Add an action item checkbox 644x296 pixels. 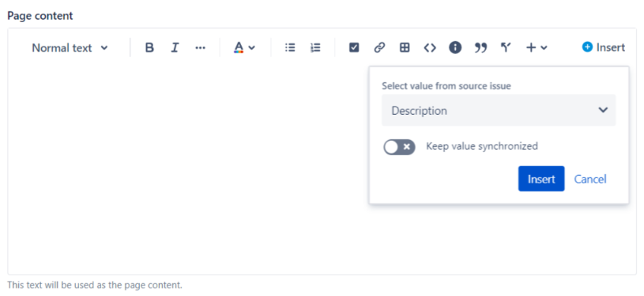pyautogui.click(x=354, y=47)
